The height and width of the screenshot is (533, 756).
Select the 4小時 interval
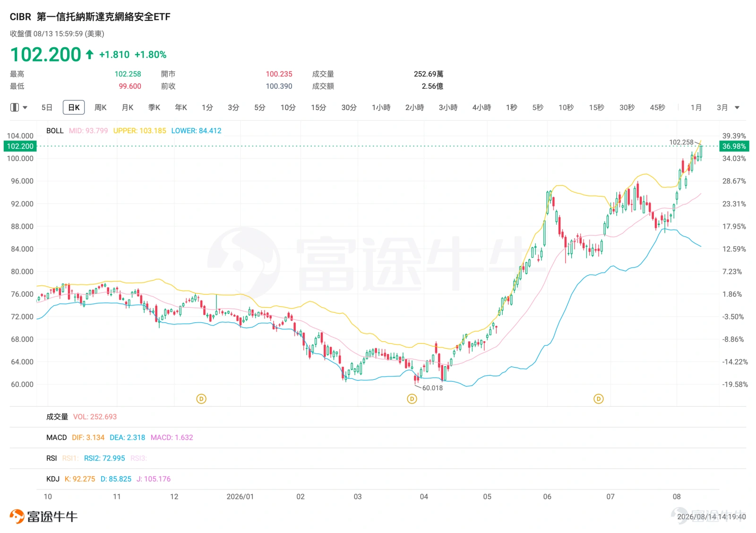(x=482, y=108)
